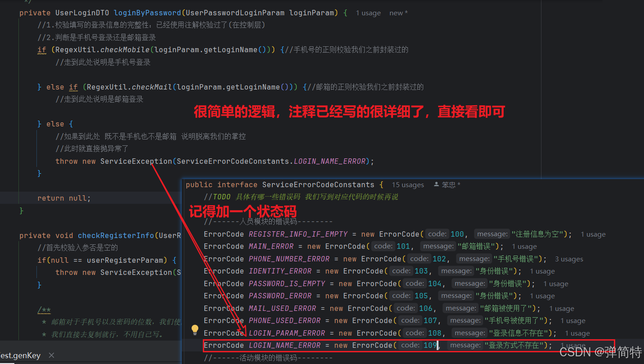Image resolution: width=644 pixels, height=364 pixels.
Task: Click the comment '//此时就直接抛异常了'
Action: click(x=92, y=148)
